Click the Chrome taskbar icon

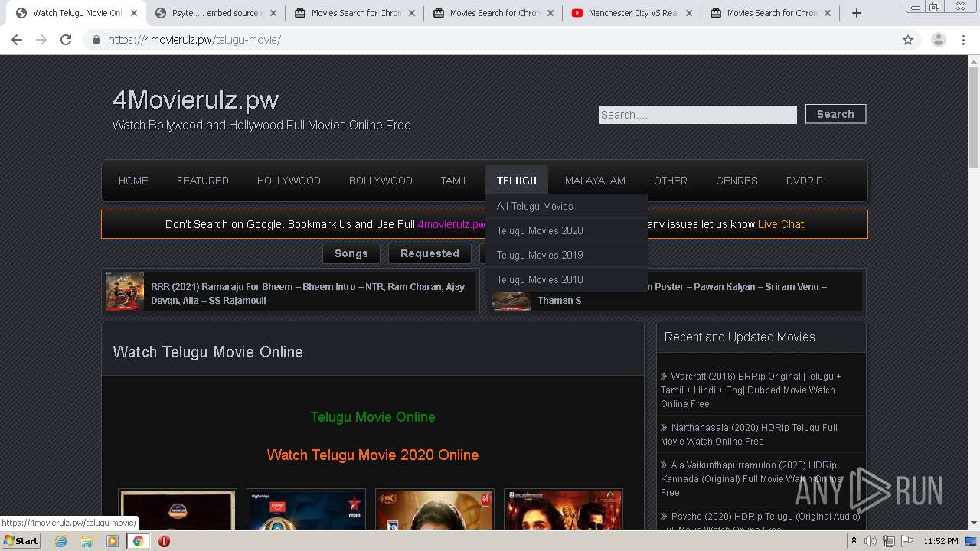[138, 541]
